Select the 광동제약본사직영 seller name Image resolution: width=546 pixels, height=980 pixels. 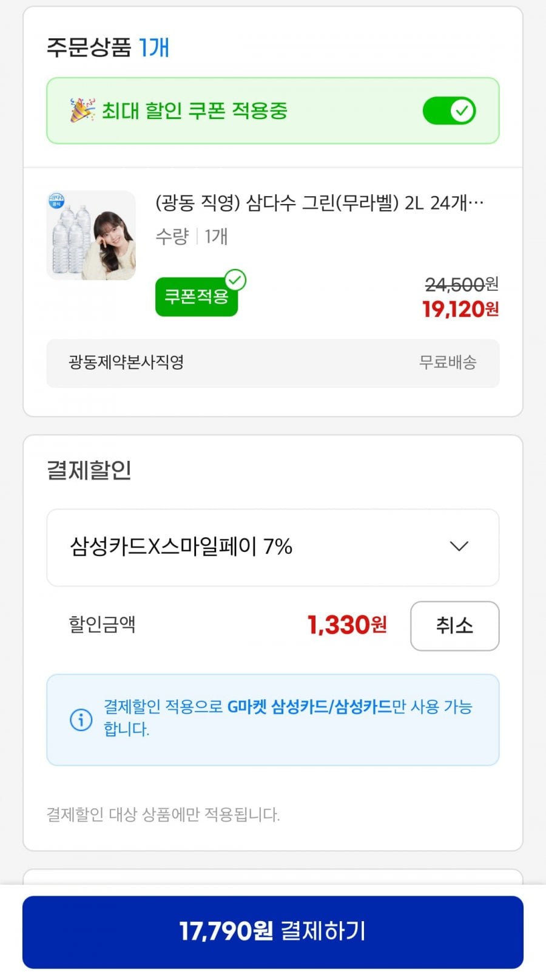coord(126,362)
